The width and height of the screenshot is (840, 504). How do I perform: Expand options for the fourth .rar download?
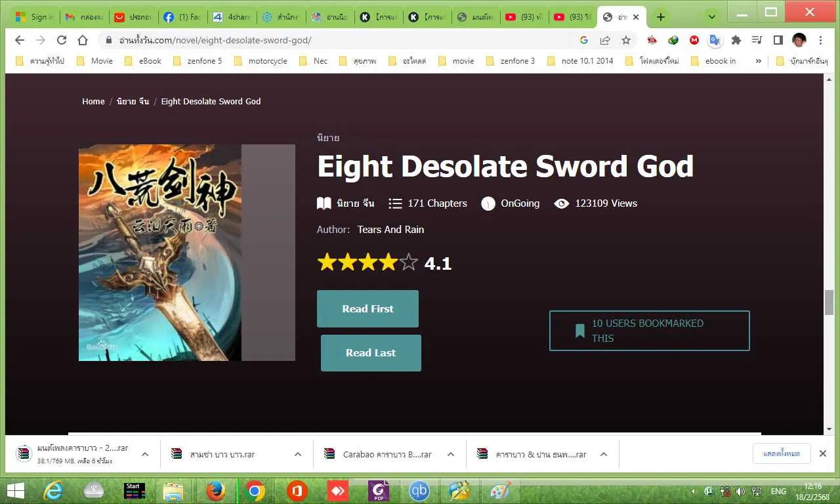(604, 454)
